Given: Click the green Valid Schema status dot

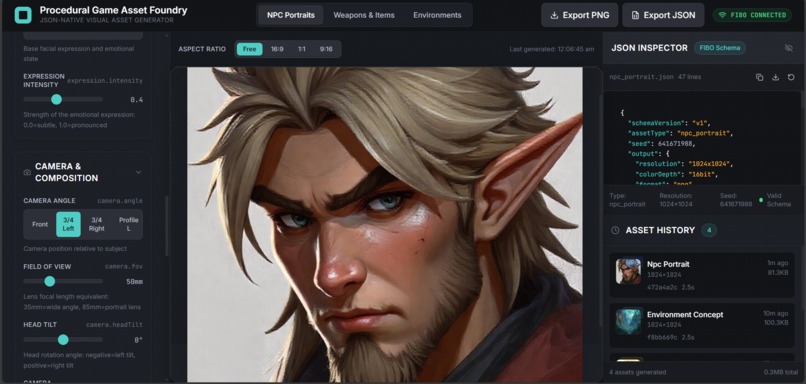Looking at the screenshot, I should click(761, 200).
